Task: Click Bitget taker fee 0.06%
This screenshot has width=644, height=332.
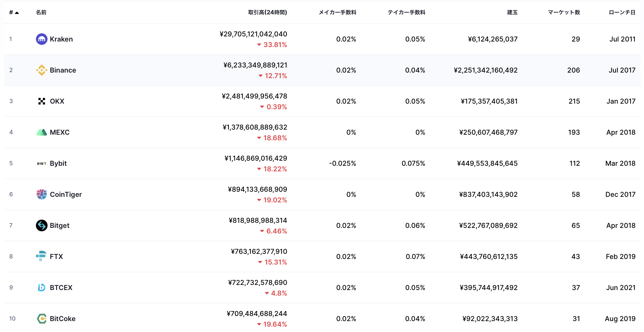Action: coord(415,225)
